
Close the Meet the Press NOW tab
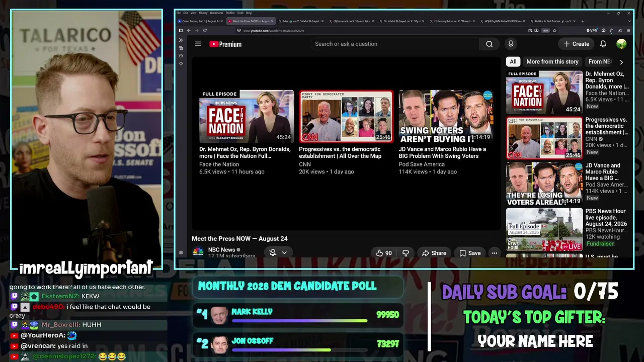pos(273,21)
